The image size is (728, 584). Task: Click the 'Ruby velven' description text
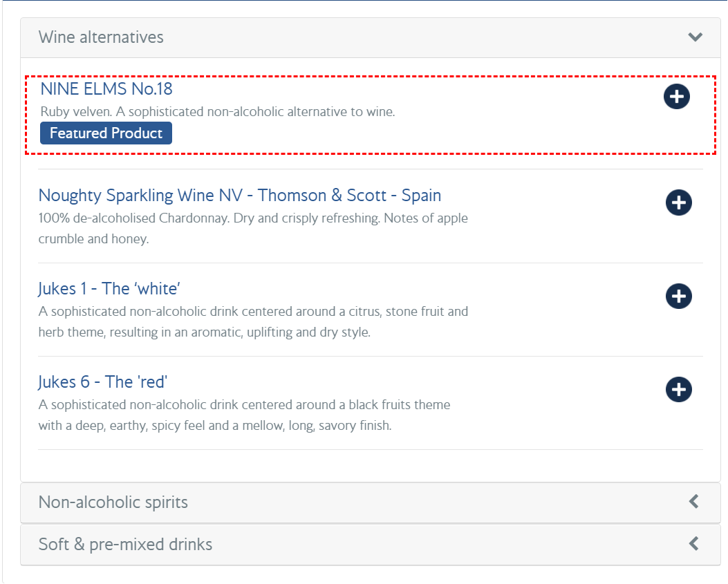[x=218, y=112]
